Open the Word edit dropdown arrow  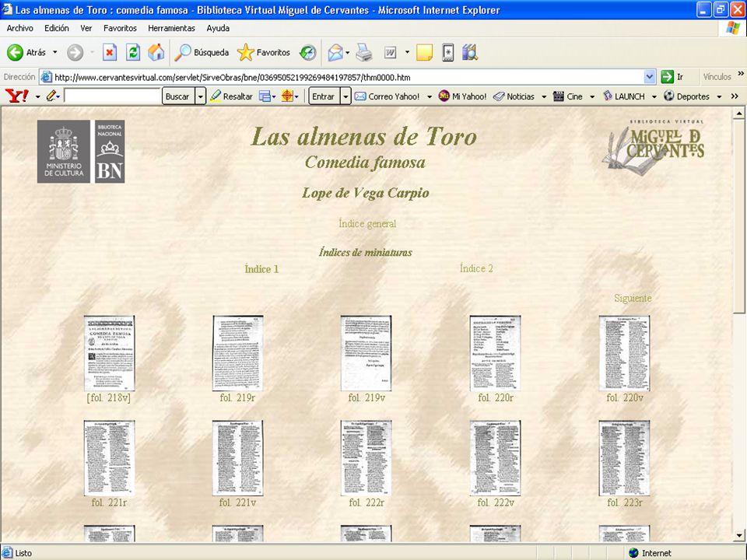[407, 52]
